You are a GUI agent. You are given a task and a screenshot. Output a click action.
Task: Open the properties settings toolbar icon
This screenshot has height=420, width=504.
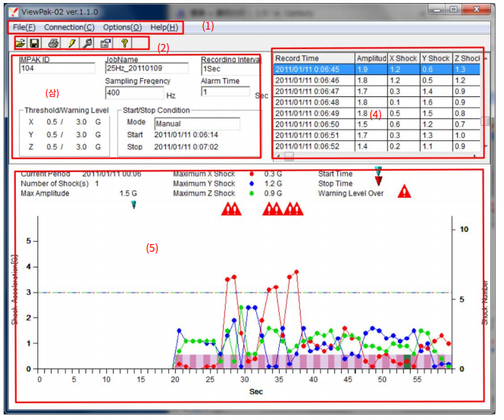coord(106,44)
